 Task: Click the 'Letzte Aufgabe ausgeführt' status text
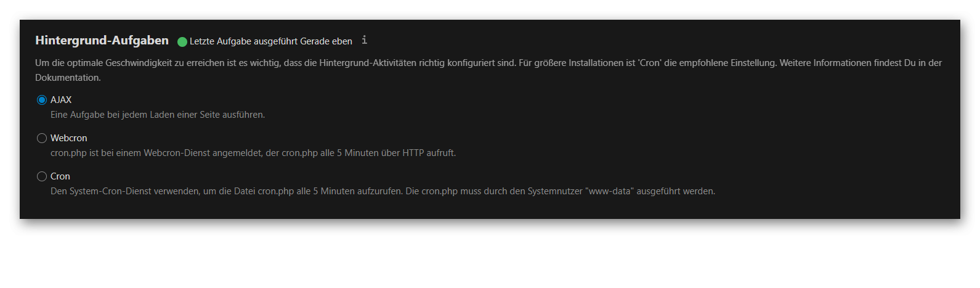(x=243, y=41)
